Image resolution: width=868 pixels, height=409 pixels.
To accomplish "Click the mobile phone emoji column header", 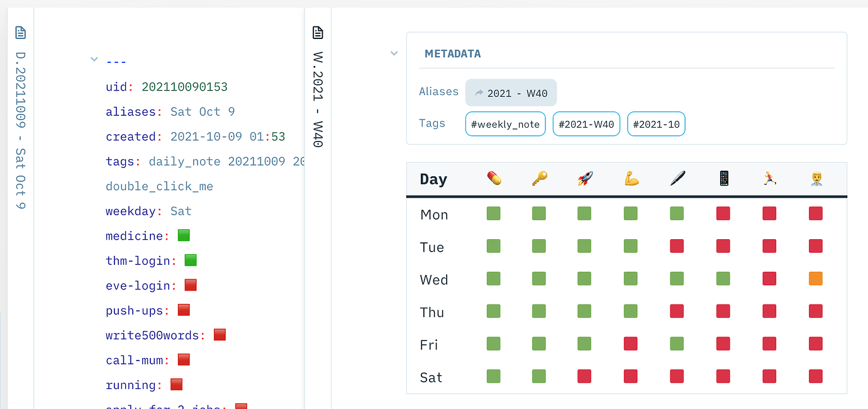I will click(x=723, y=179).
